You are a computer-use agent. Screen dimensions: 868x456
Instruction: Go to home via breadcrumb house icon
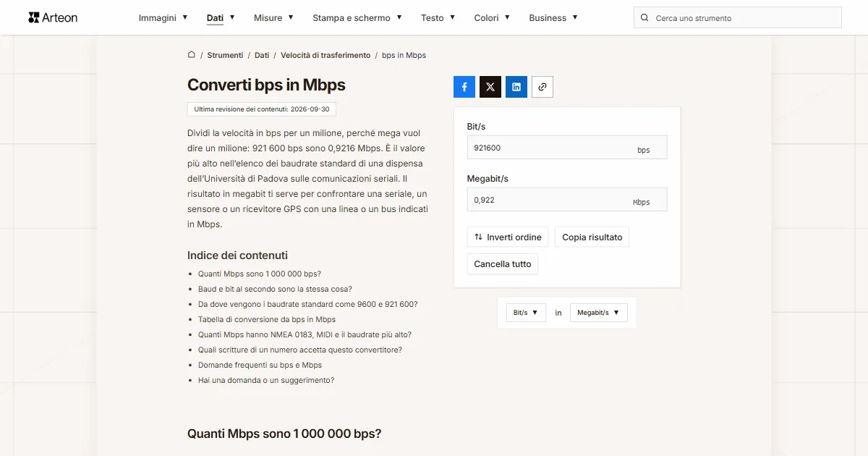192,55
